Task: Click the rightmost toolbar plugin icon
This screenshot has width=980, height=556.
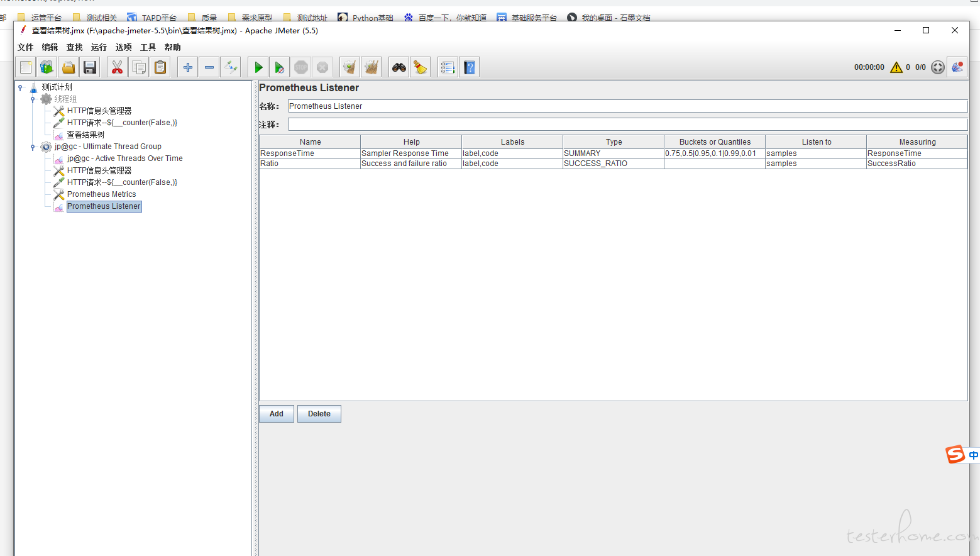Action: 957,67
